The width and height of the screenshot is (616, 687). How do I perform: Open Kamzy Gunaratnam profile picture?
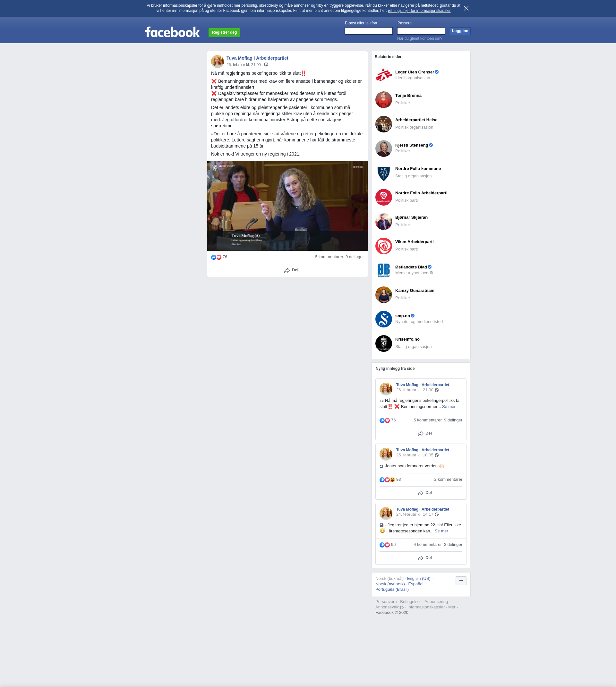[383, 295]
